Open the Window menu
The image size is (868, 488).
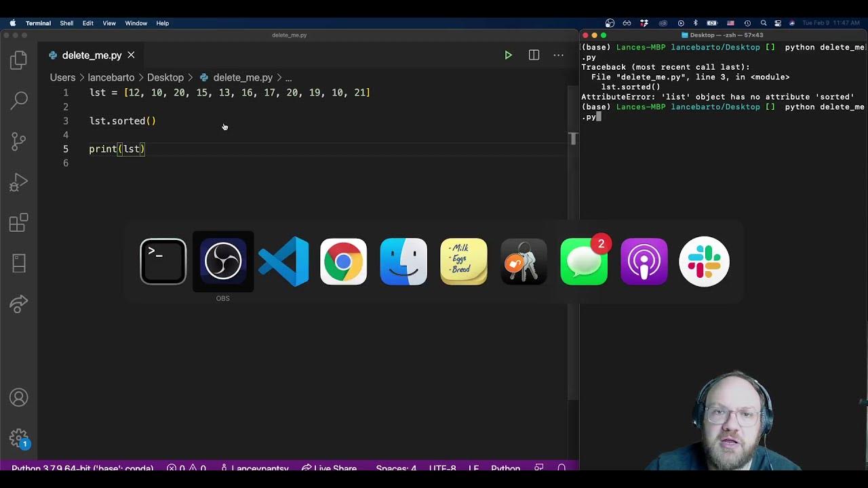pos(136,23)
